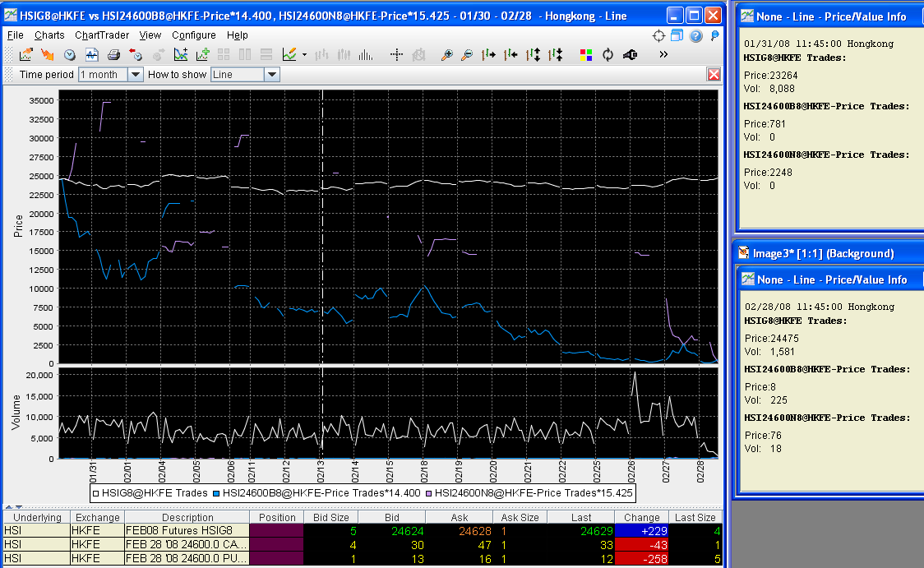
Task: Click the greyed trendline edit icon
Action: [x=419, y=55]
